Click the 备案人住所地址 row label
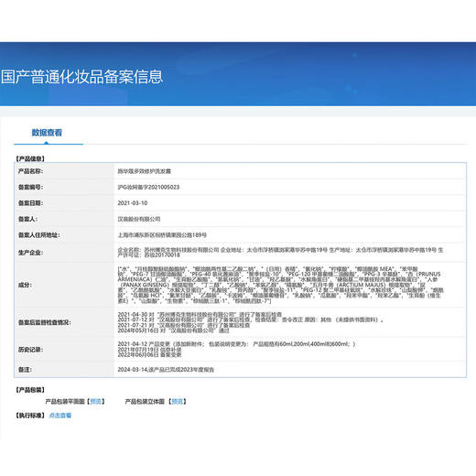 tap(39, 235)
